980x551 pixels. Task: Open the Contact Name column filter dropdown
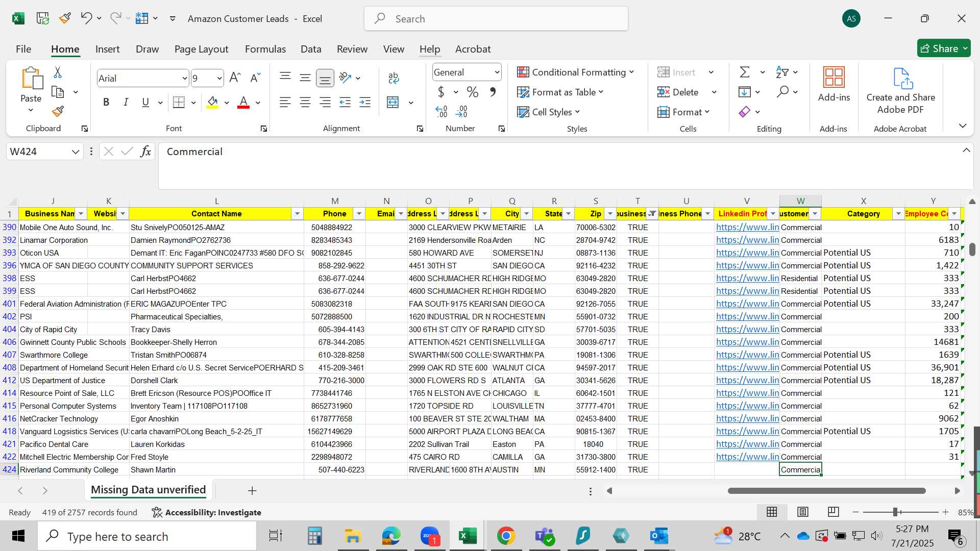[x=297, y=214]
